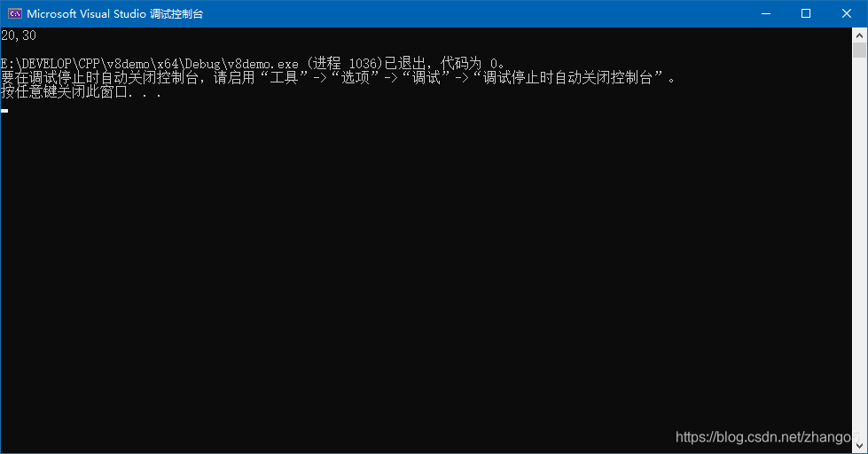Click the quoted "选项" word

click(x=355, y=78)
